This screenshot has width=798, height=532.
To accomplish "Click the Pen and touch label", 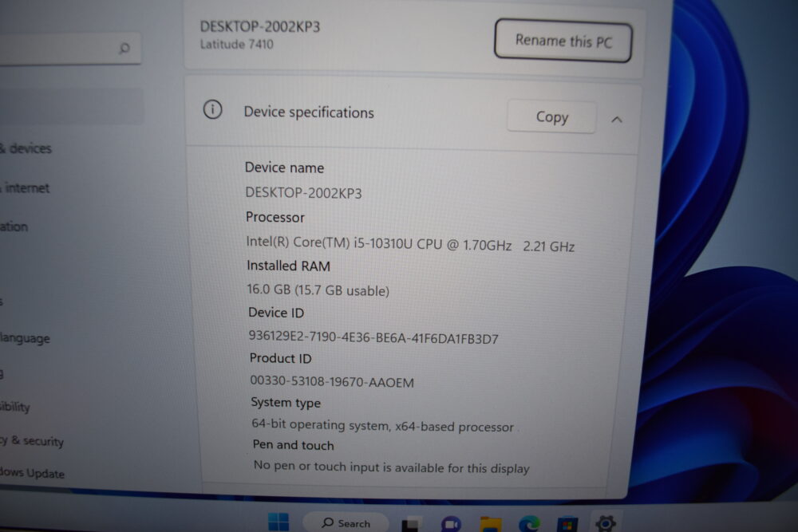I will pos(293,445).
